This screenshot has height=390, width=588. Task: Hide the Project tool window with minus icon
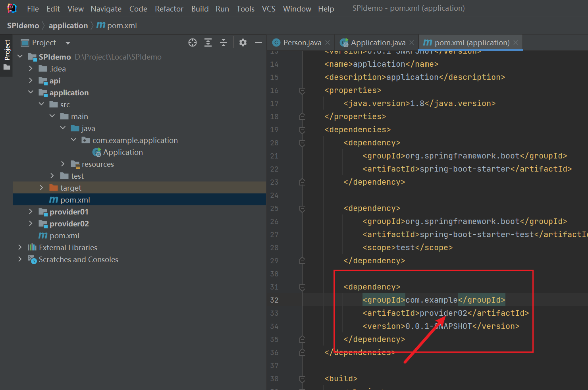pyautogui.click(x=258, y=42)
